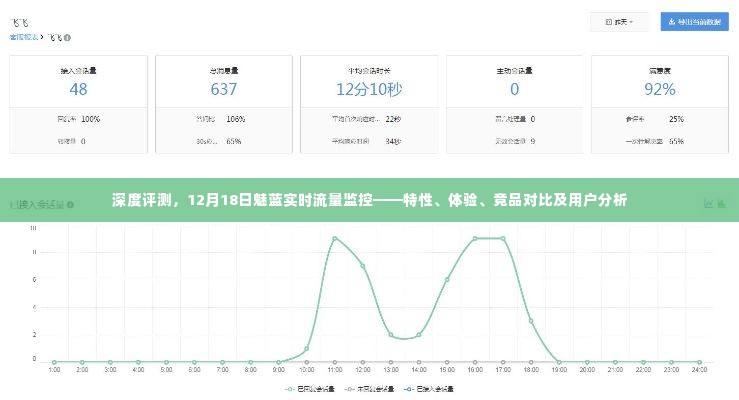
Task: Toggle the middle gray legend series
Action: point(370,389)
